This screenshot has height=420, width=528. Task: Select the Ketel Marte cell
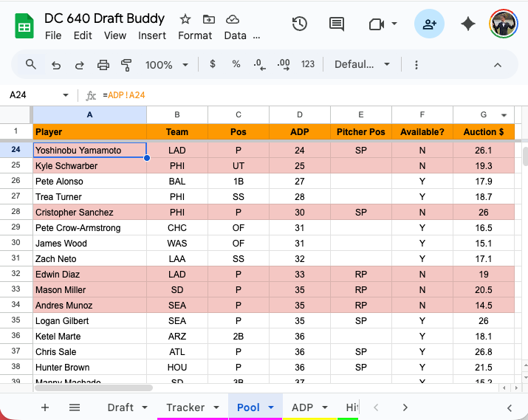89,336
